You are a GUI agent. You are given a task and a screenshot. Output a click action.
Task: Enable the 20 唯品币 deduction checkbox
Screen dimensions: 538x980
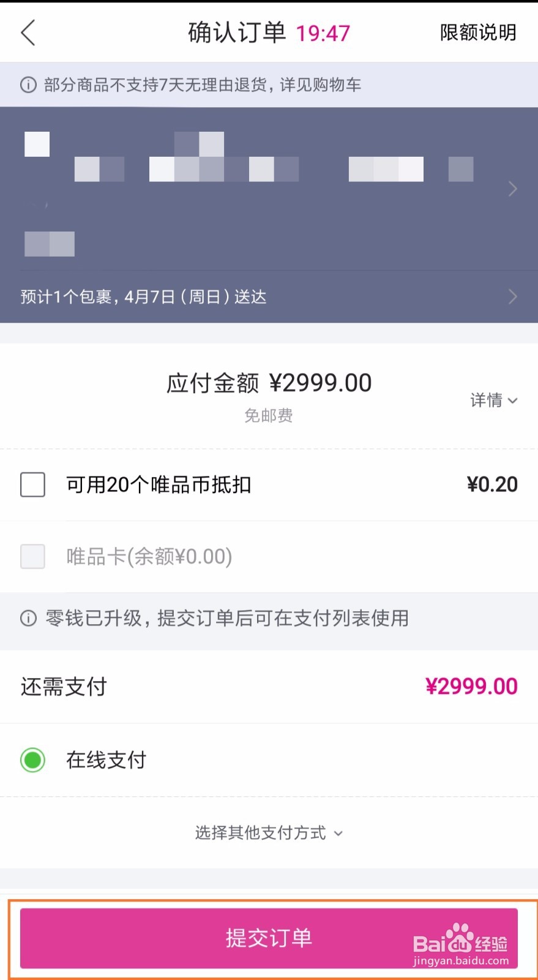(x=32, y=484)
